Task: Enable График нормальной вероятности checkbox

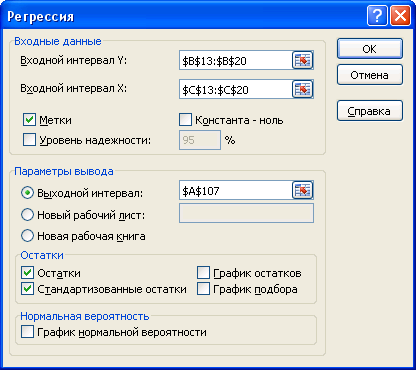Action: click(x=27, y=332)
